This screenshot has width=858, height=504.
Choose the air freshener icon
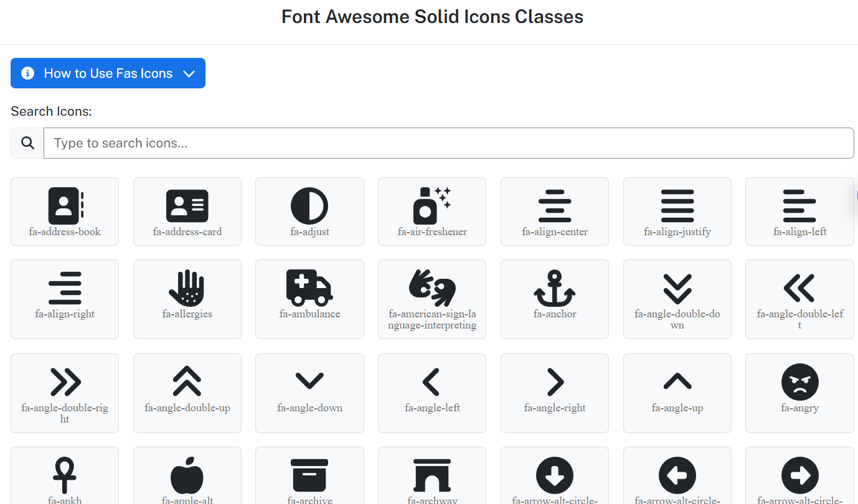point(432,206)
